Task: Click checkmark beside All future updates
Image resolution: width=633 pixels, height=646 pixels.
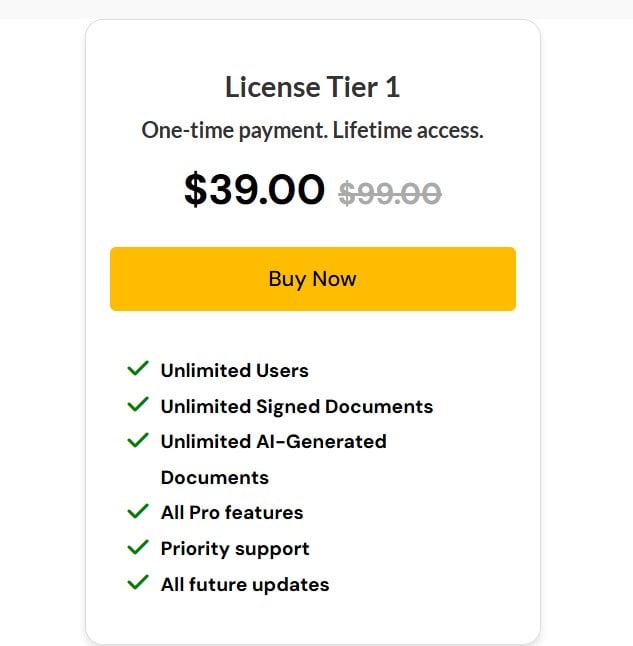Action: coord(138,583)
